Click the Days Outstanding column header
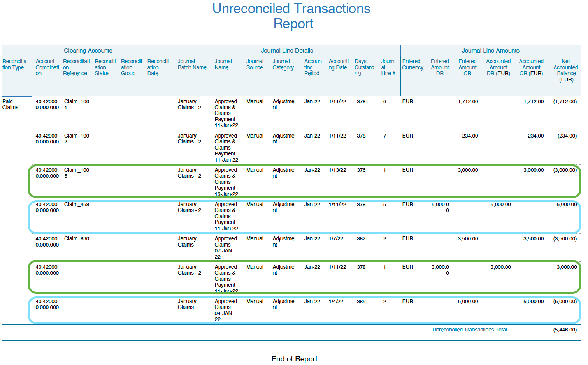 (x=364, y=67)
